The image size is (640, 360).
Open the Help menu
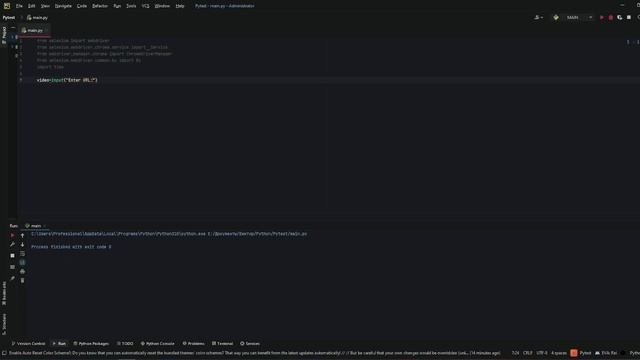(x=180, y=6)
